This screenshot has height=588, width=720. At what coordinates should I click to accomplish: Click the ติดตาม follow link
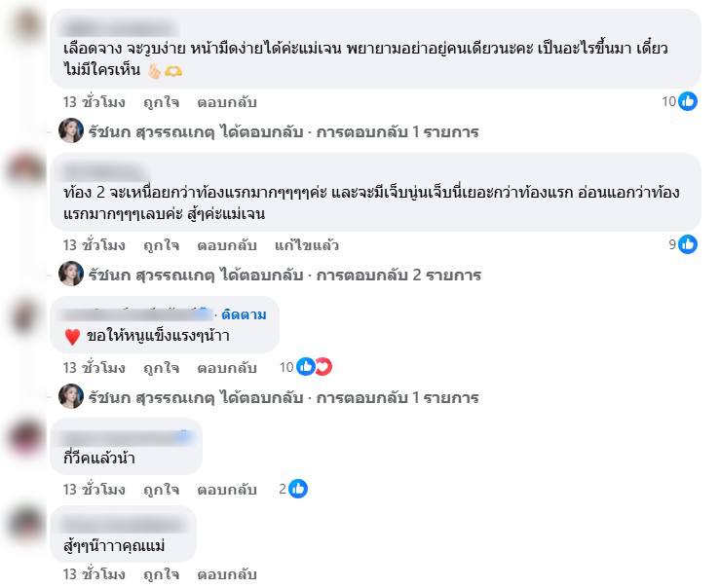[x=244, y=314]
